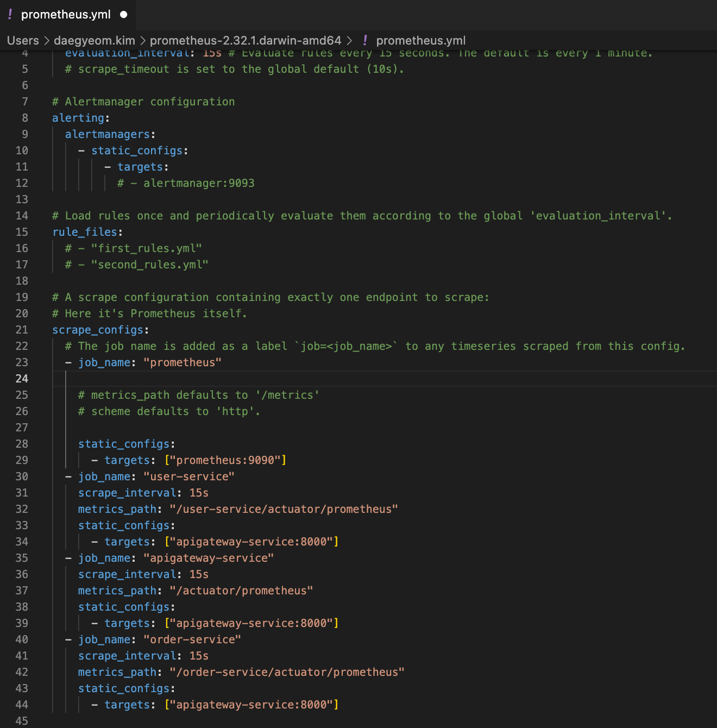Place cursor on empty line 24
This screenshot has width=717, height=728.
385,379
